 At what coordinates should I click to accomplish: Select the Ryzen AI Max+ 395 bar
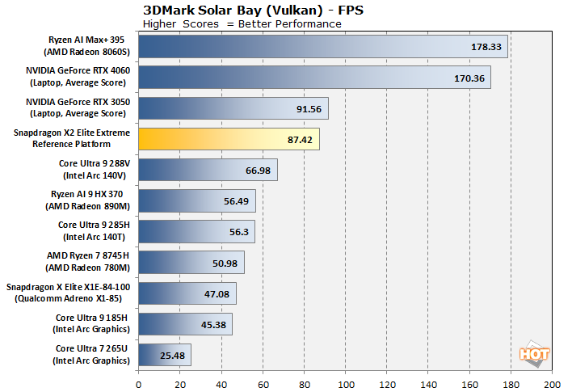tap(322, 47)
